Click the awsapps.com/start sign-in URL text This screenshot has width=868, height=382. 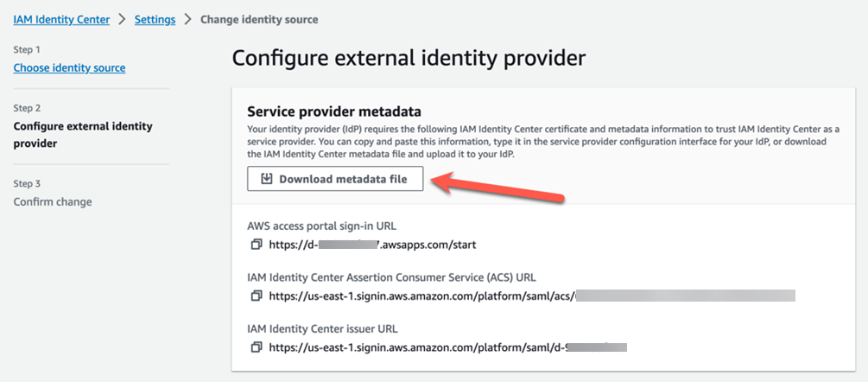372,244
